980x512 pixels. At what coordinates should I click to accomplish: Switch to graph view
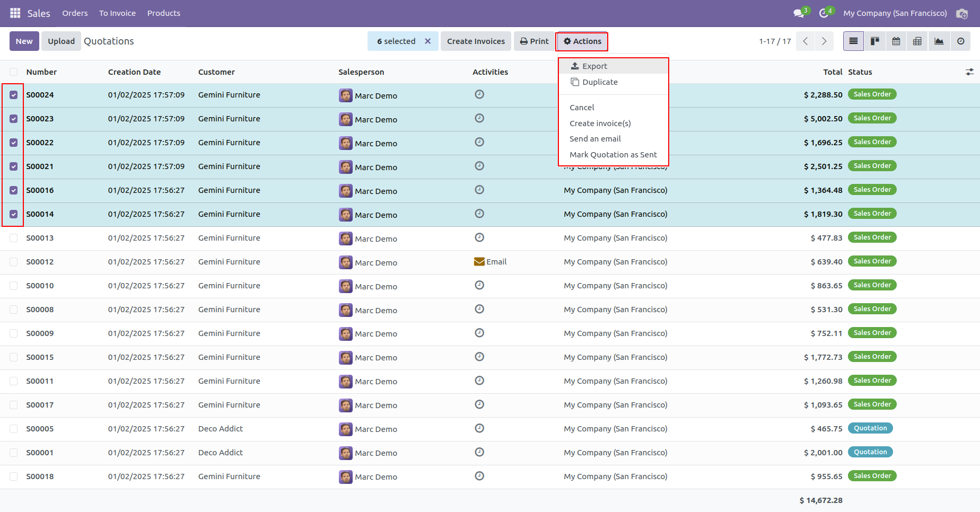click(939, 41)
